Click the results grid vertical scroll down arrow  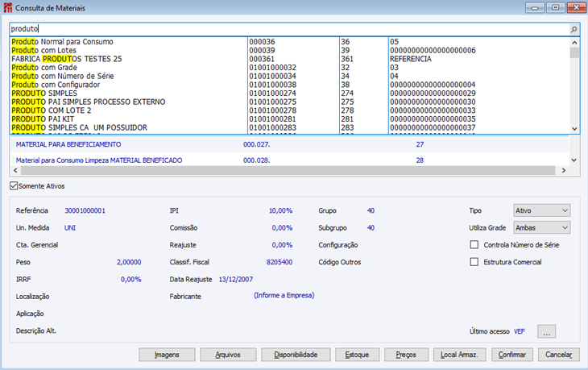click(x=574, y=160)
